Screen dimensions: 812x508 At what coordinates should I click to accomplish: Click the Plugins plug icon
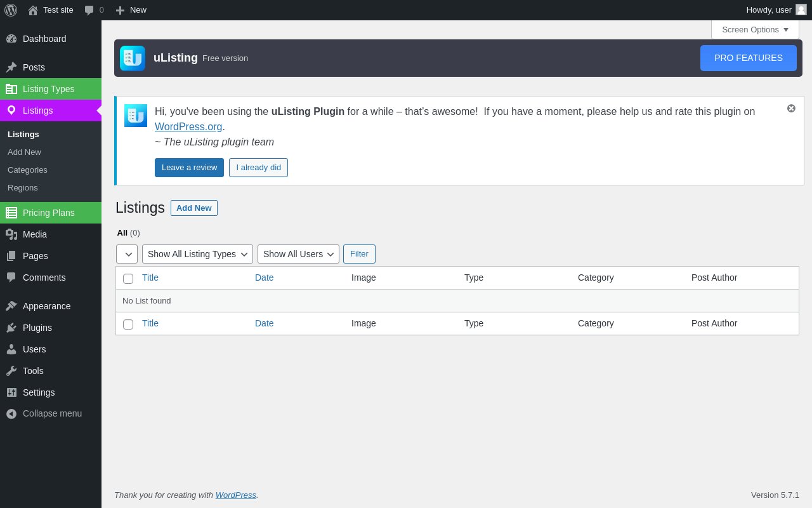[x=11, y=328]
